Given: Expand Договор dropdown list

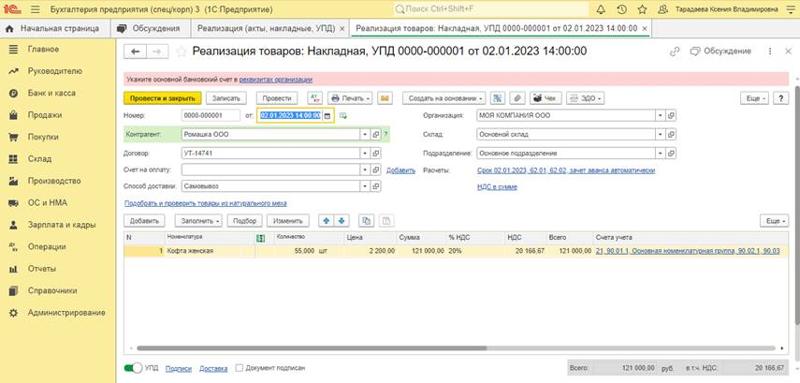Looking at the screenshot, I should (365, 153).
